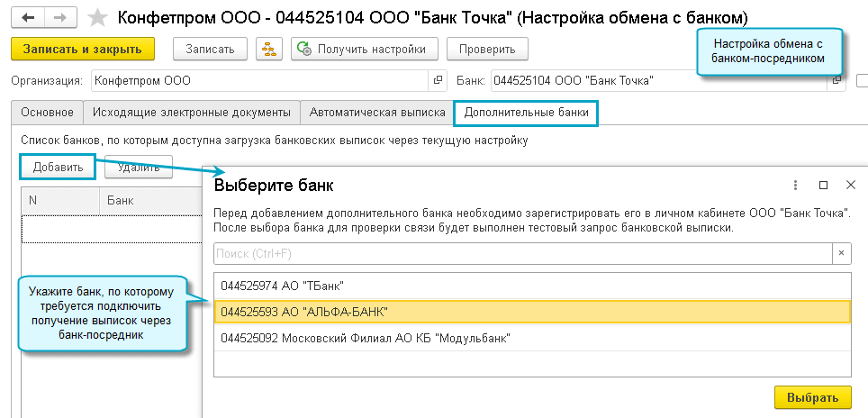868x418 pixels.
Task: Add to favorites with star icon
Action: point(98,18)
